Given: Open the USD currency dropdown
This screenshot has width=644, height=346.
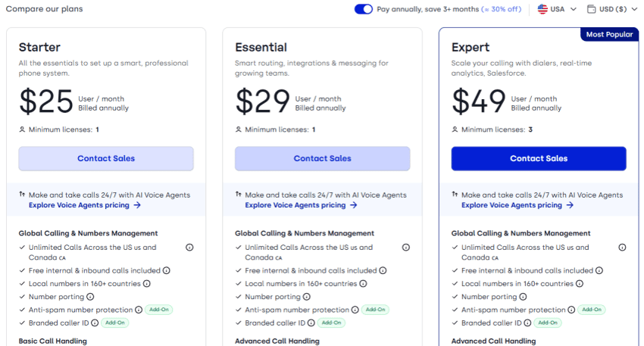Looking at the screenshot, I should click(x=612, y=9).
